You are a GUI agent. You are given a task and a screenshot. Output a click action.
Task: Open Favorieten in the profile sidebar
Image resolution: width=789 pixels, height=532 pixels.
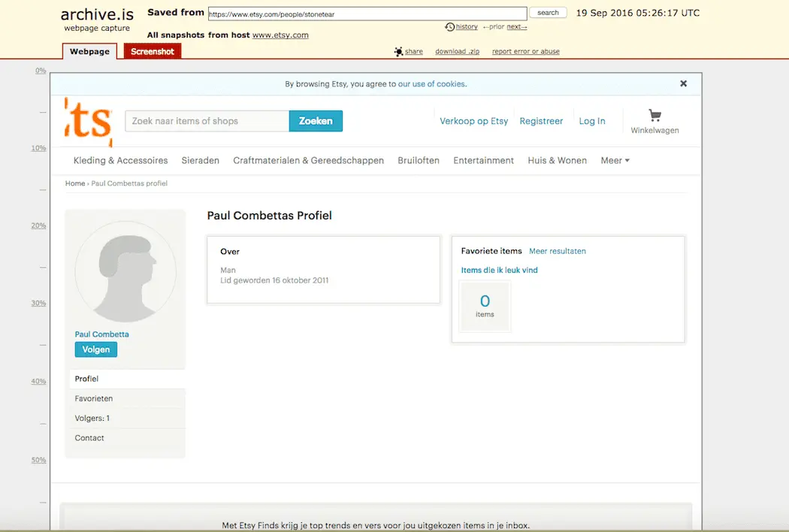pos(94,398)
